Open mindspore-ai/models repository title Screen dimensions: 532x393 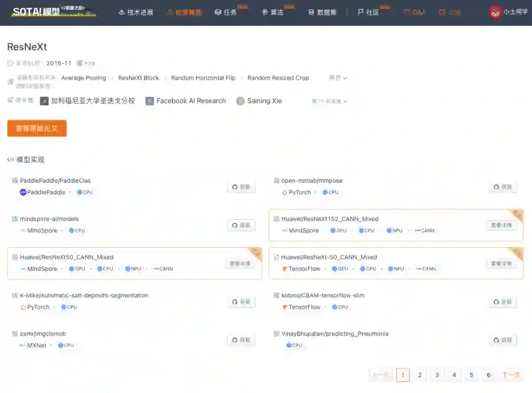(49, 219)
